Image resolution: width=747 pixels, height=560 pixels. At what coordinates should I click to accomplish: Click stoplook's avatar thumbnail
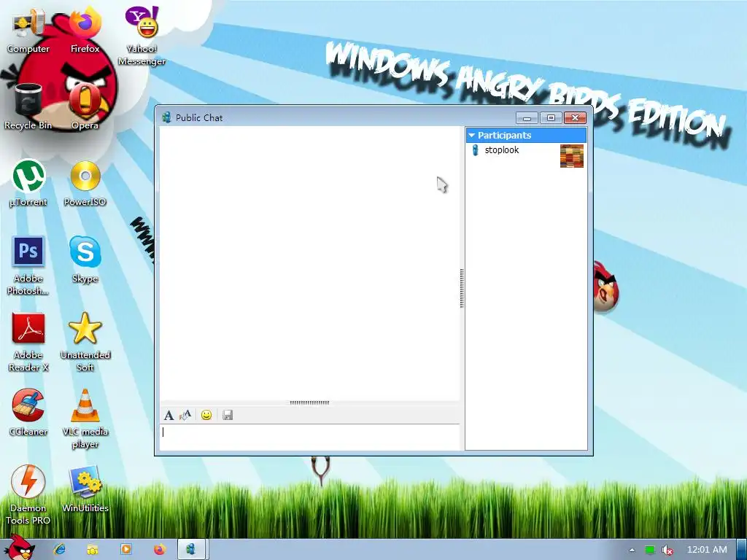[572, 156]
